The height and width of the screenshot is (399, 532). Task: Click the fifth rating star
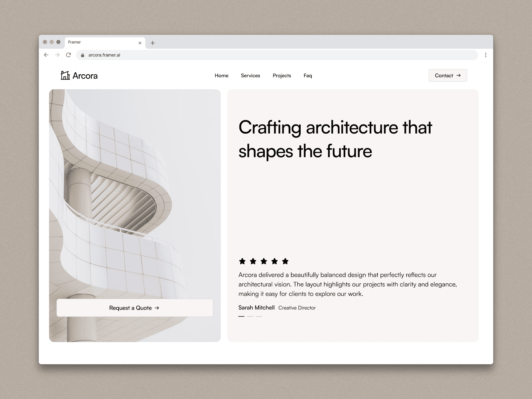(x=285, y=261)
